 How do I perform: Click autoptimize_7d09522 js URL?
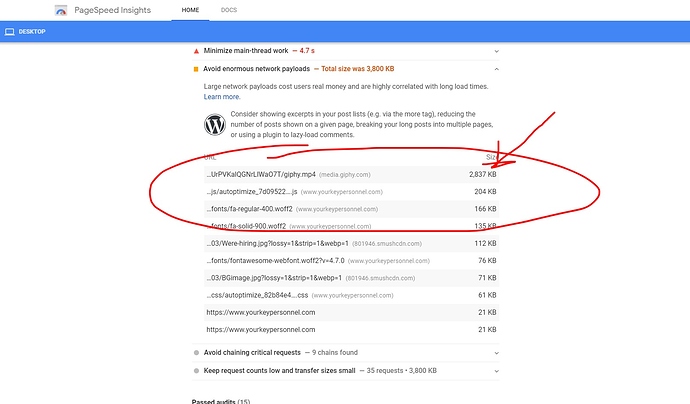[252, 191]
